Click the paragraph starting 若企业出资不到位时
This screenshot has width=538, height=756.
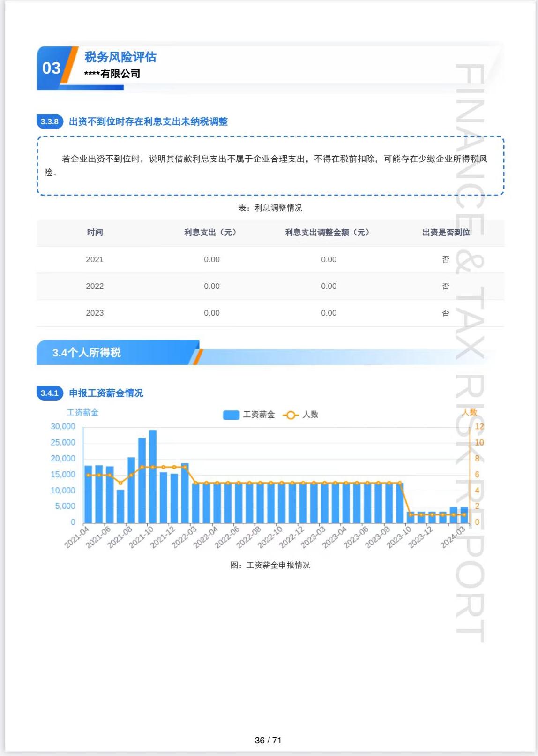(266, 166)
